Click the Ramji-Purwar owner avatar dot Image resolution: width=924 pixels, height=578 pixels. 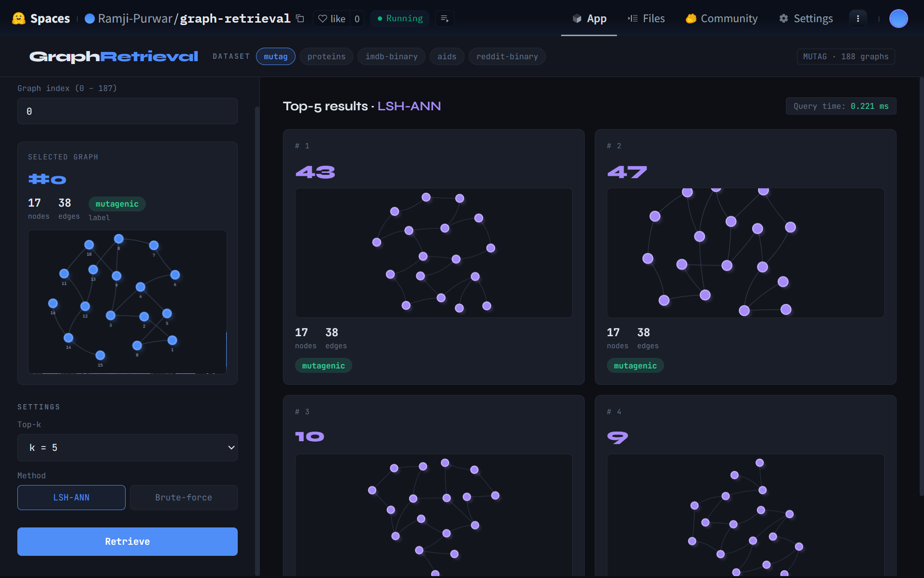(90, 18)
